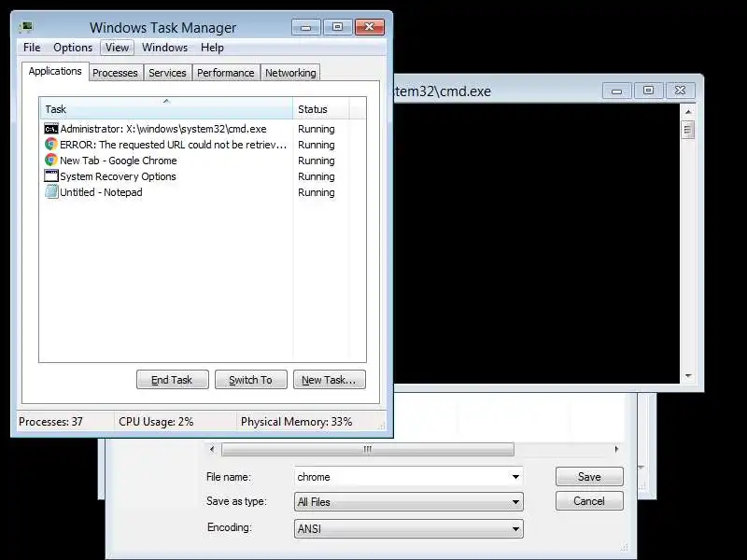Sort the list by the Status column header
This screenshot has width=747, height=560.
point(321,109)
